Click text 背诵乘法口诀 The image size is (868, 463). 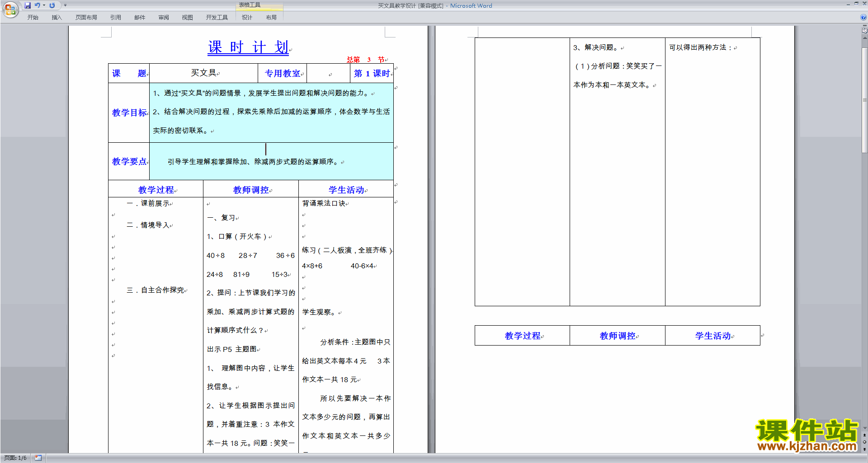pos(324,203)
